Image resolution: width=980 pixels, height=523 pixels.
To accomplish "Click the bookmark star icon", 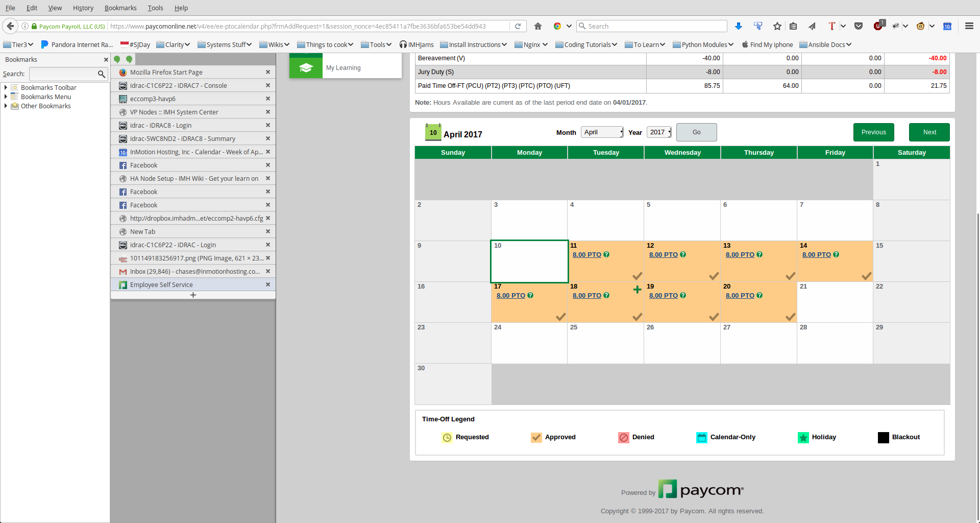I will point(777,26).
